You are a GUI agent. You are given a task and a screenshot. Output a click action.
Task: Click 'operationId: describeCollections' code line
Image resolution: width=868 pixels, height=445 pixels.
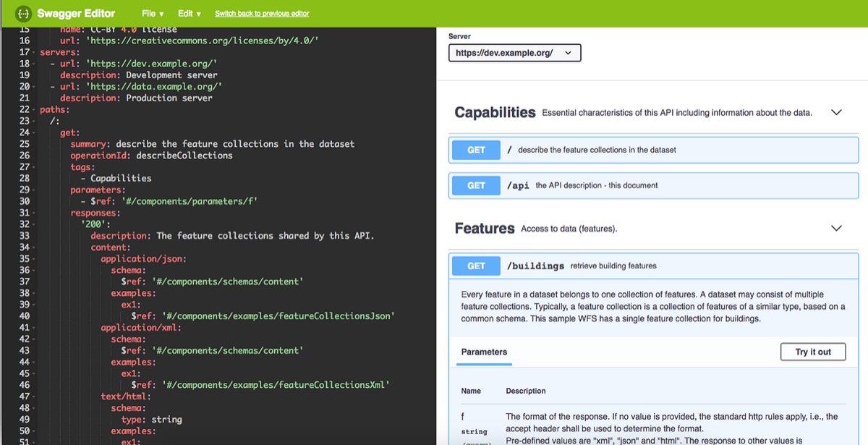click(x=151, y=156)
